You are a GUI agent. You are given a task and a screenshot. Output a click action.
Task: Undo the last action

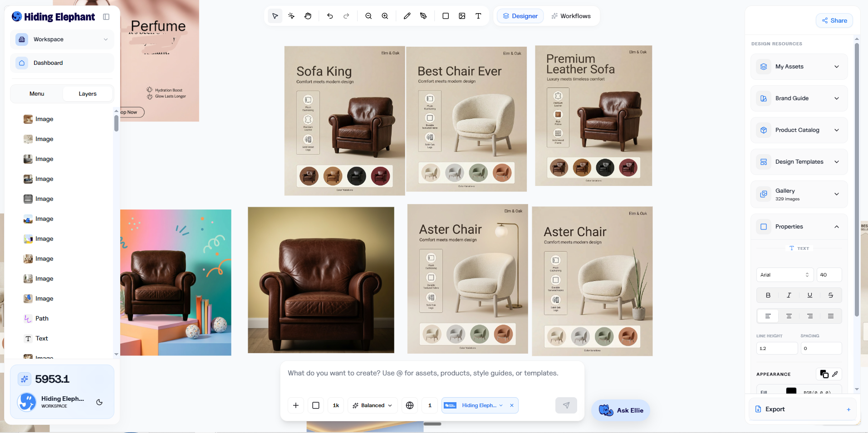[330, 16]
